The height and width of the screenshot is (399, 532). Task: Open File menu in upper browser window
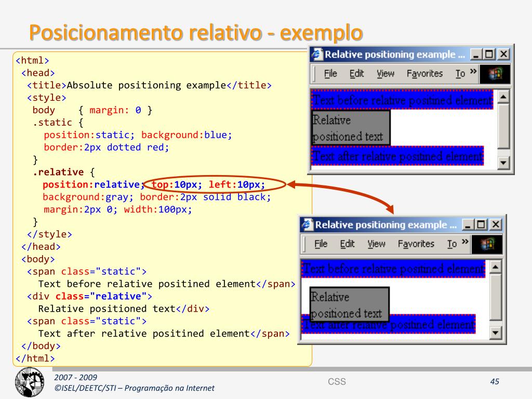(x=330, y=74)
